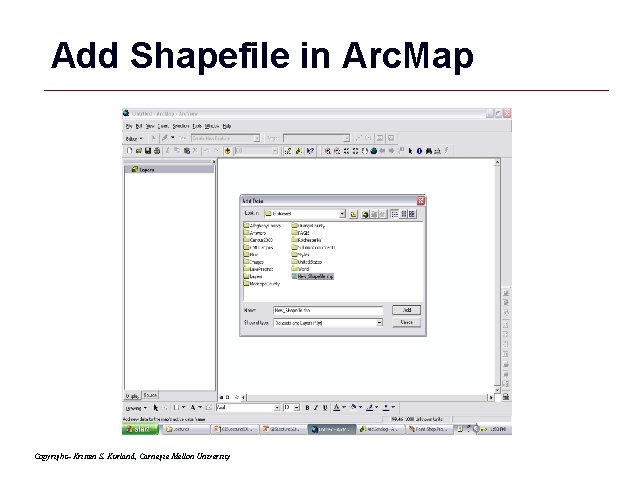Pick the font color swatch
The width and height of the screenshot is (640, 480).
click(x=337, y=407)
